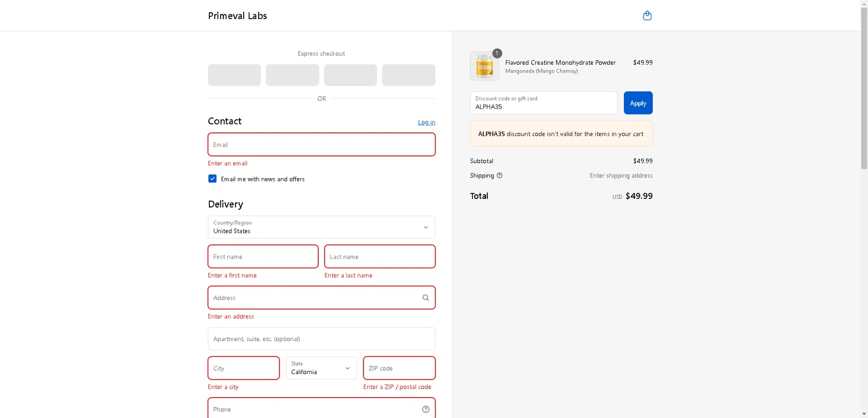
Task: Click Flavored Creatine Monohydrate Powder product name
Action: (x=560, y=62)
